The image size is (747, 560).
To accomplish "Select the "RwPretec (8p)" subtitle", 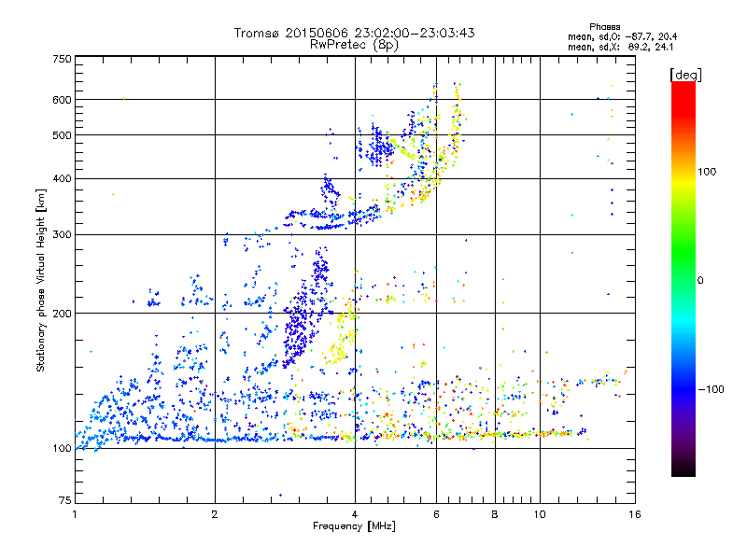I will pyautogui.click(x=354, y=45).
